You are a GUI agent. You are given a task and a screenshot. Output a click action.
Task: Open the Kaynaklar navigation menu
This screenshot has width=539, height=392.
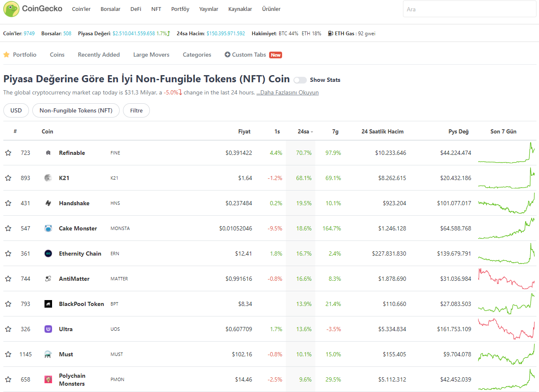[x=240, y=9]
